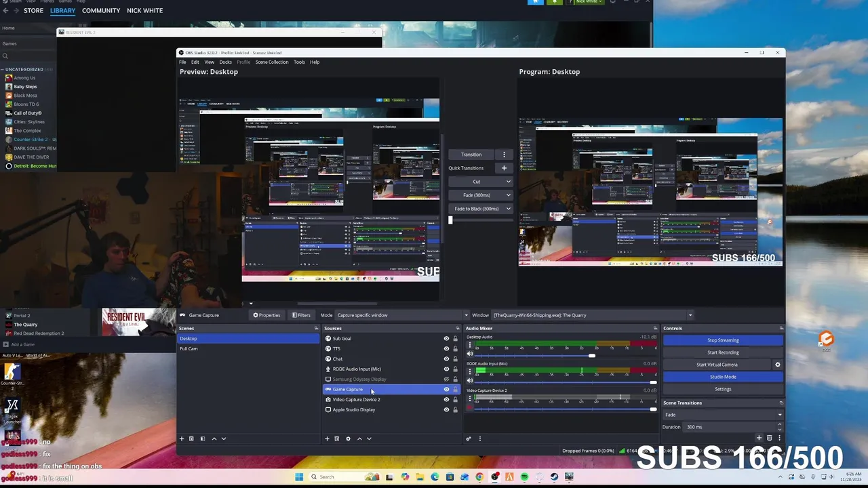
Task: Click the Start Virtual Camera button
Action: click(x=717, y=365)
